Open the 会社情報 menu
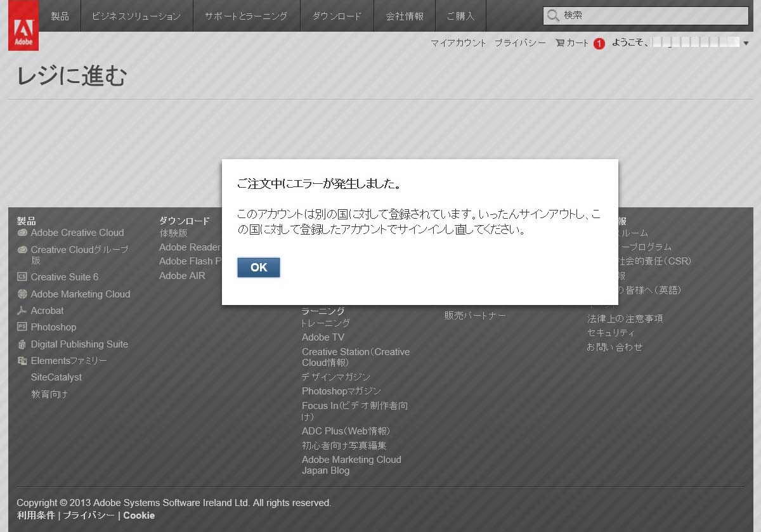 click(405, 16)
